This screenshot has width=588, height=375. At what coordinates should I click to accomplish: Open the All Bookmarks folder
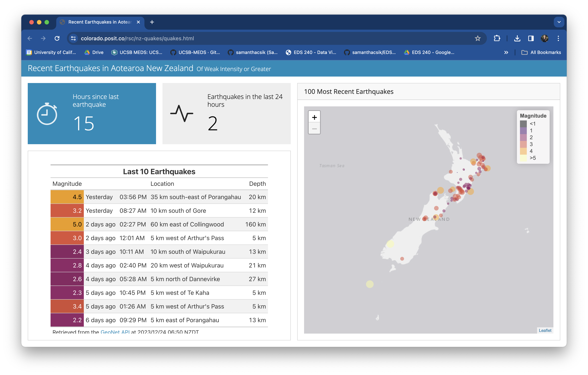[541, 52]
